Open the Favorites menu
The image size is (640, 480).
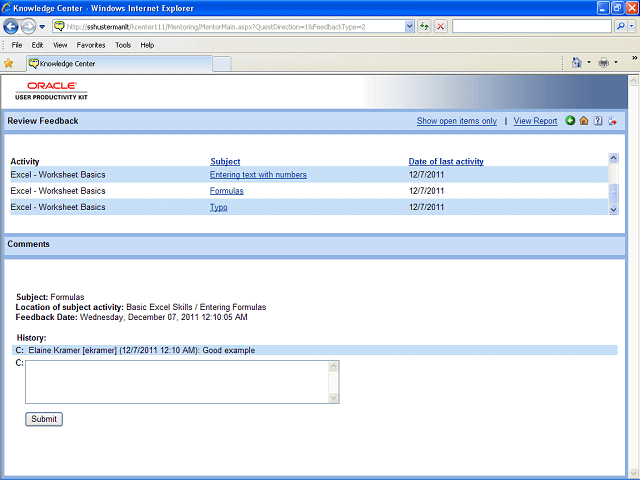(91, 45)
